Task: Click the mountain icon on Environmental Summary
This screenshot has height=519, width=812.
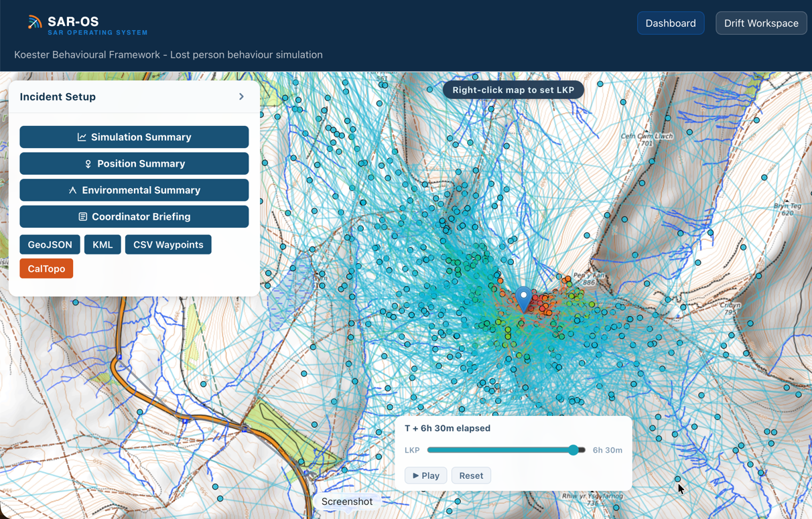Action: (x=72, y=190)
